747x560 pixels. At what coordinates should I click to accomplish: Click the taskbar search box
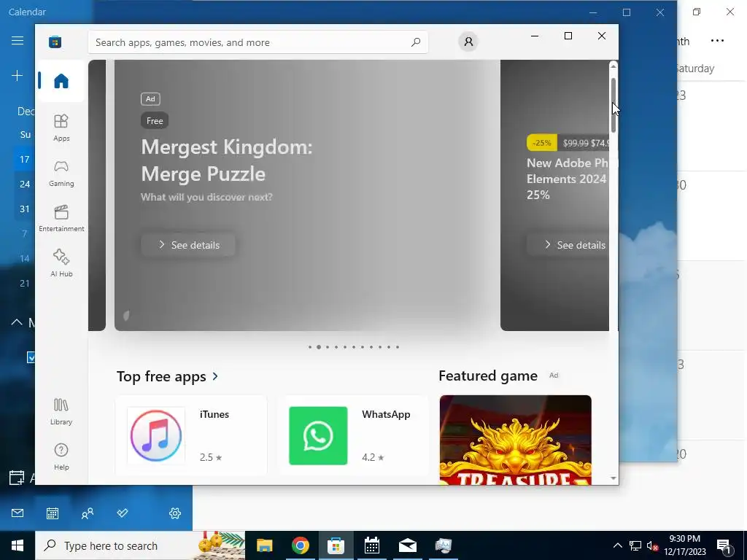pyautogui.click(x=141, y=545)
